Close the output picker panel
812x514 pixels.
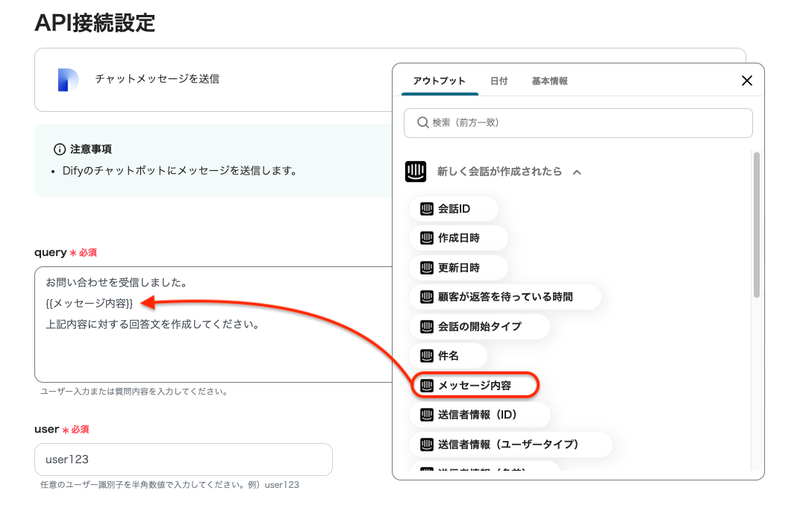tap(746, 81)
